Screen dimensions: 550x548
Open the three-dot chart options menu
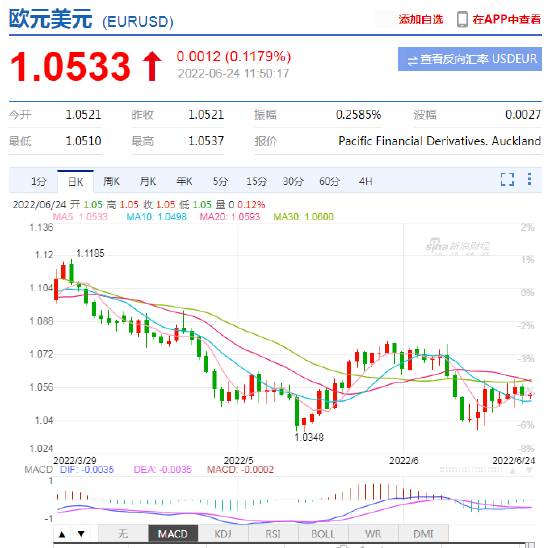point(529,179)
